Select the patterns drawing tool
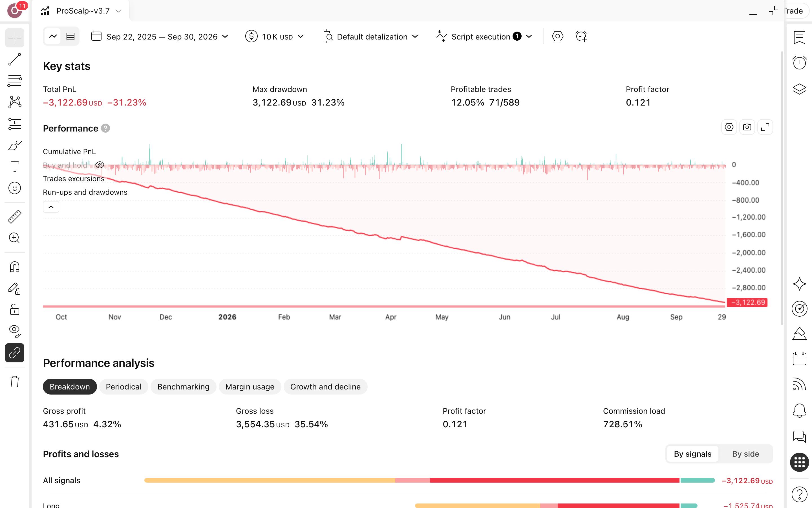 15,102
